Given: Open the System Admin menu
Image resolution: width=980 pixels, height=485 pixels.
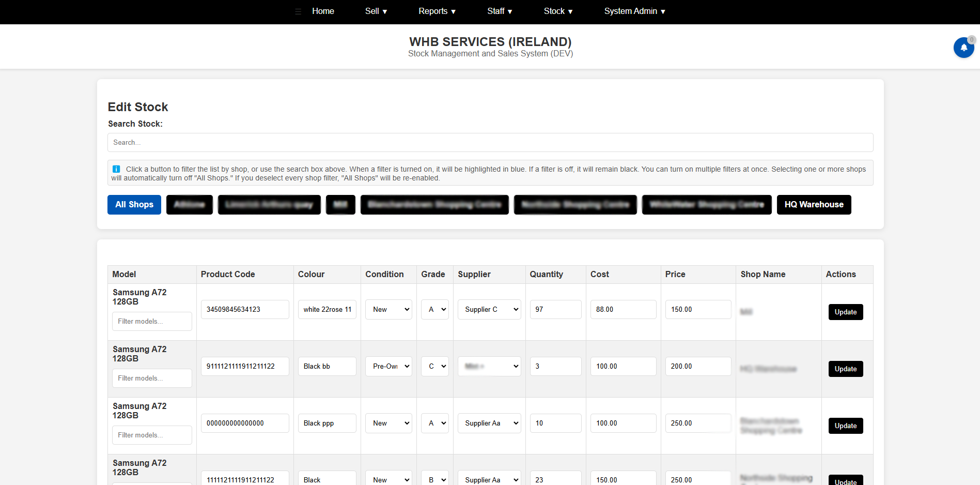Looking at the screenshot, I should point(635,11).
